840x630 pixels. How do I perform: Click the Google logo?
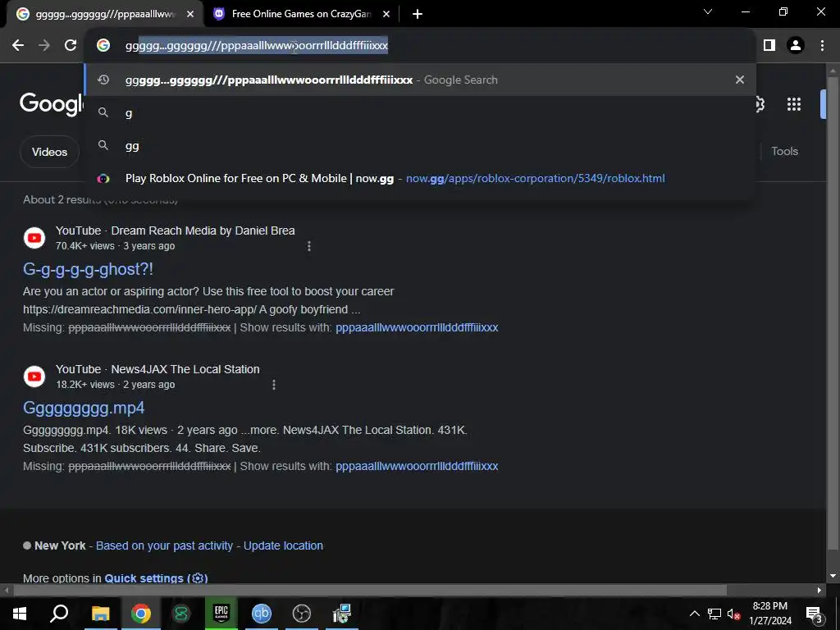52,104
